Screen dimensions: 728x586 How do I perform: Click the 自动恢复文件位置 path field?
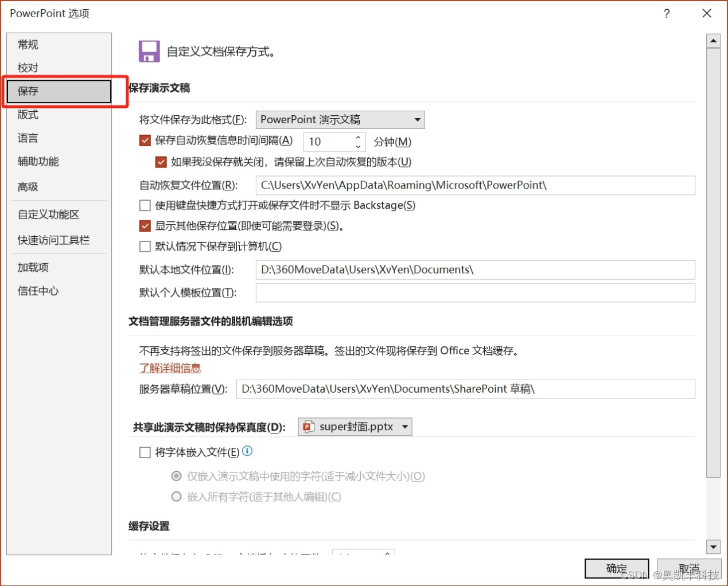[476, 185]
